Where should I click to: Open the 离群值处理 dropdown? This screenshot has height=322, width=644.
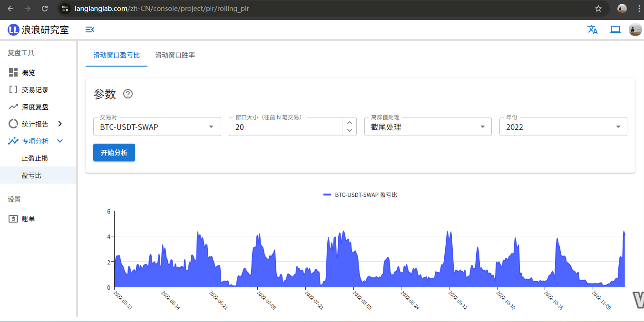(x=428, y=127)
